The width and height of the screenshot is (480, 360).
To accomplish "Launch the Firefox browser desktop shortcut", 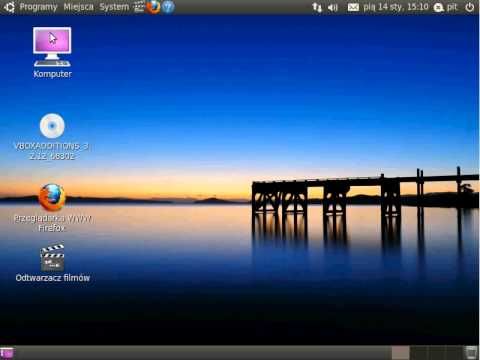I will click(52, 197).
